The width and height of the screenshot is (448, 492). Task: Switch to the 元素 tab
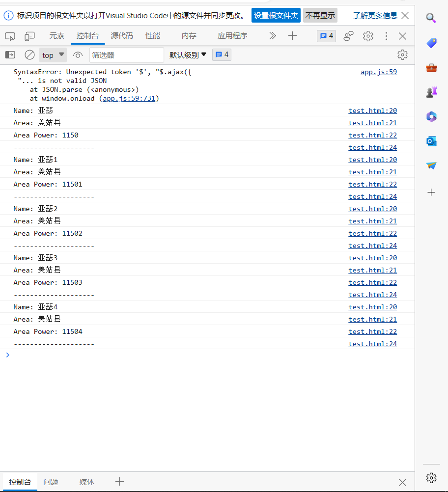pos(56,36)
